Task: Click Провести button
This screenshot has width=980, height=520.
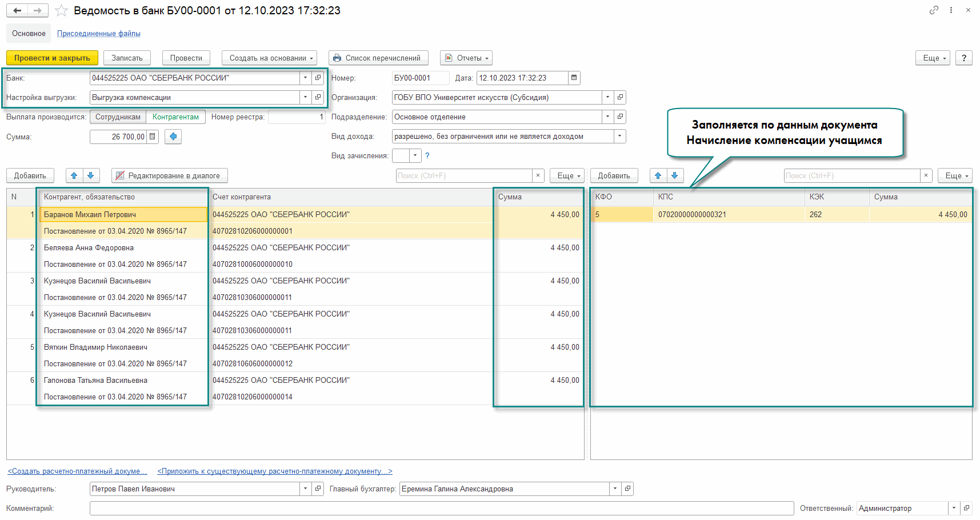Action: [x=186, y=58]
